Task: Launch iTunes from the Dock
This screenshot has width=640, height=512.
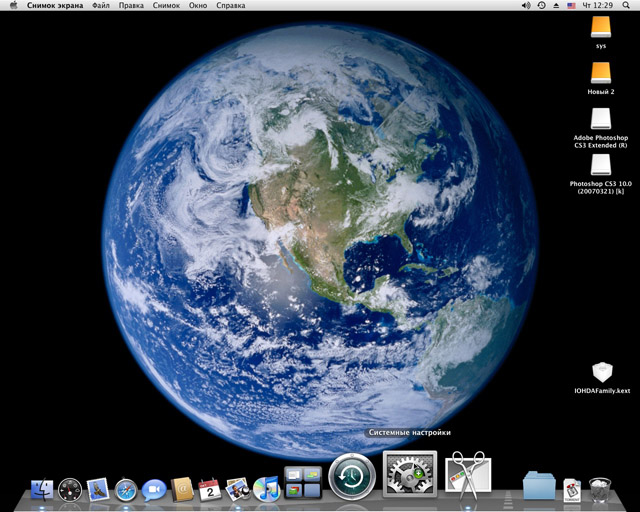Action: coord(265,489)
